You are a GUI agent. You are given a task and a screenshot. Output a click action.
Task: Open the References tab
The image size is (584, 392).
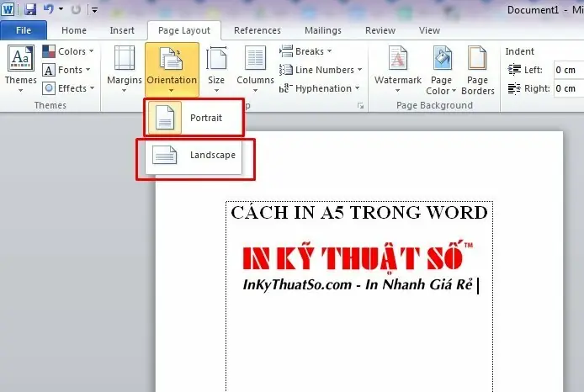[x=257, y=30]
